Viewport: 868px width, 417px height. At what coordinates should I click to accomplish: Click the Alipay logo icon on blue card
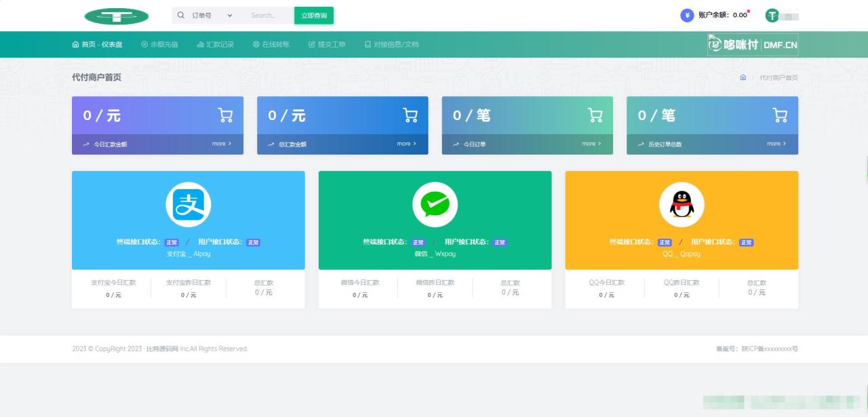(189, 203)
